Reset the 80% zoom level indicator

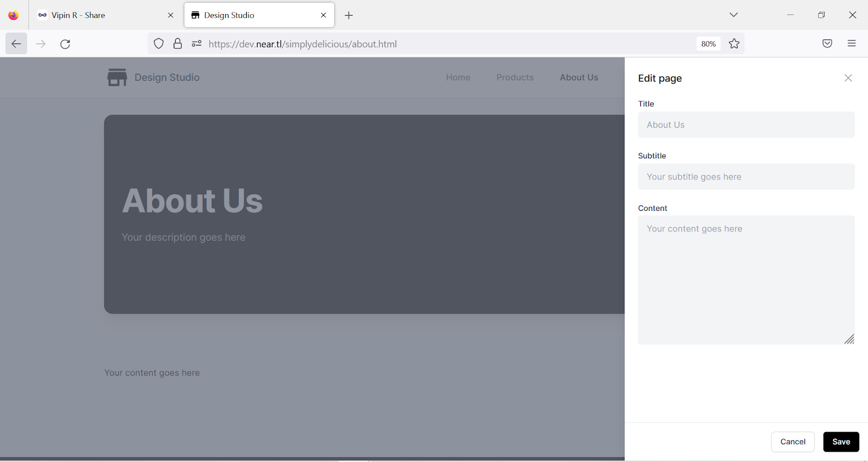pyautogui.click(x=709, y=44)
